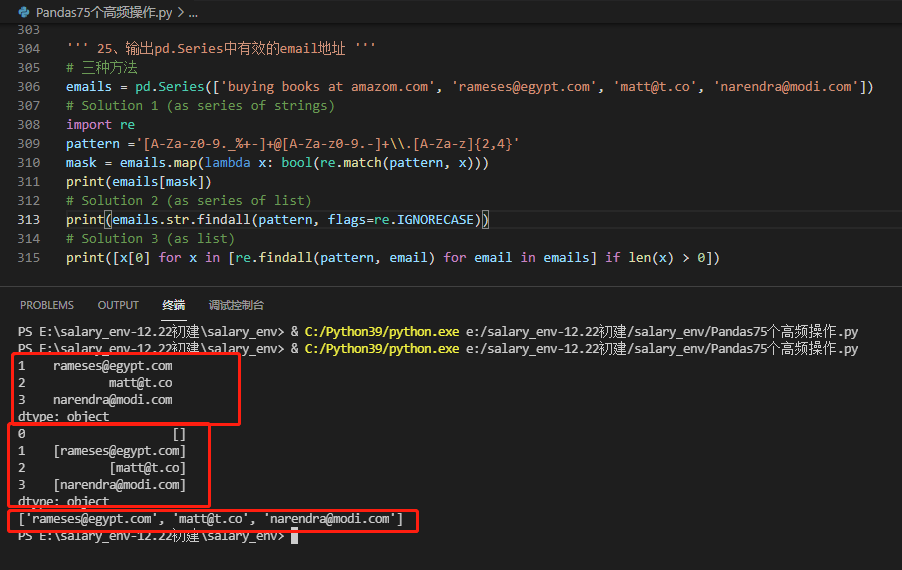Click terminal output '[narendra@modi.com]'
The height and width of the screenshot is (570, 902).
click(x=120, y=484)
